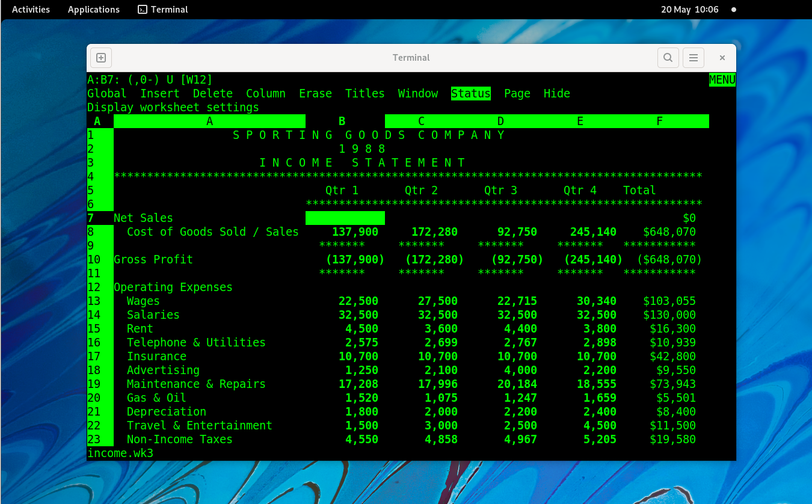Viewport: 812px width, 504px height.
Task: Click the system status indicator dot
Action: tap(733, 10)
